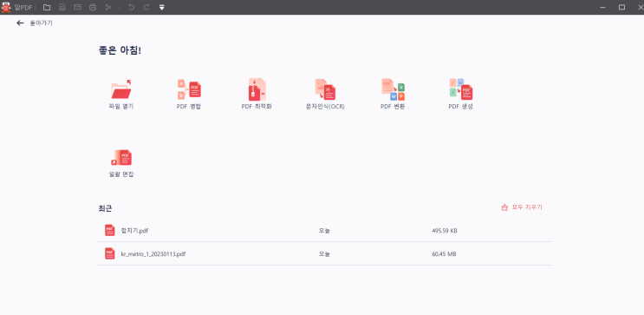Click PDF icon beside kr_metro_1_20230113.pdf

click(x=110, y=253)
